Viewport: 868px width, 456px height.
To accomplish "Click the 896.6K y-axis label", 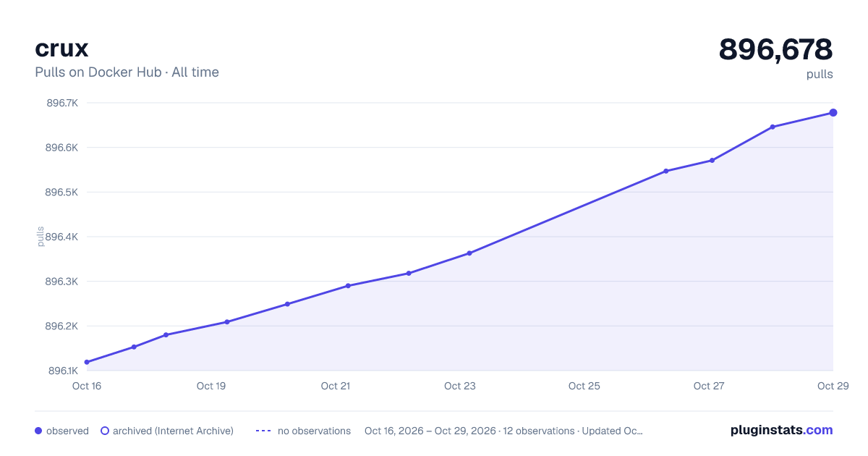I will [62, 148].
